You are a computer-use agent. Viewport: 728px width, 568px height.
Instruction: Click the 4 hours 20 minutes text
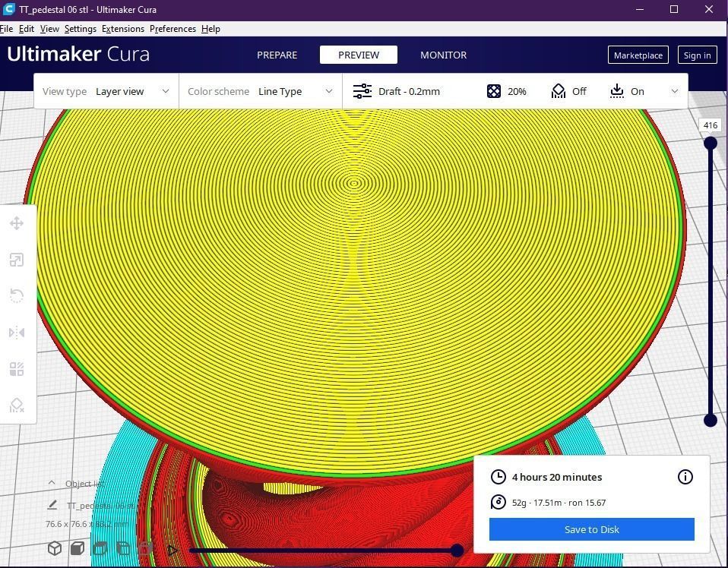(x=557, y=477)
